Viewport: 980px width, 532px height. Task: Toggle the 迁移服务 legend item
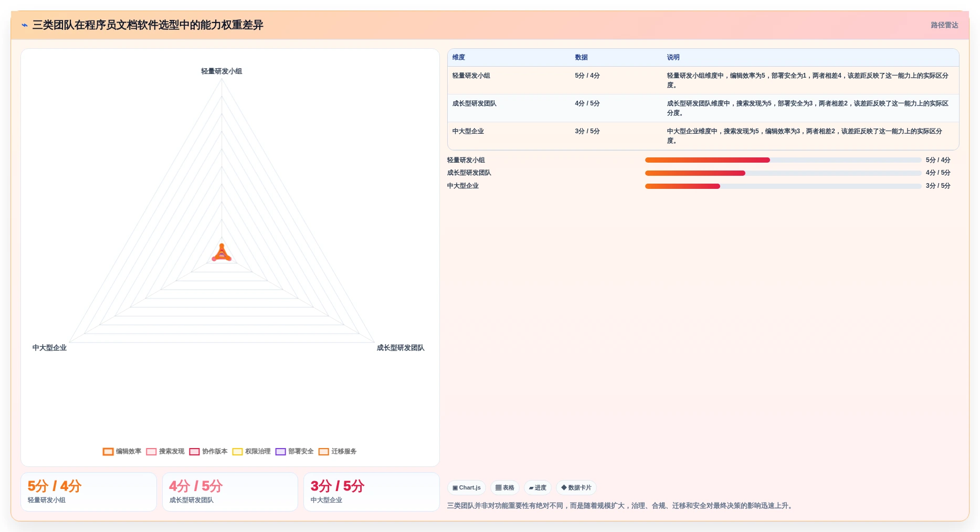click(338, 451)
